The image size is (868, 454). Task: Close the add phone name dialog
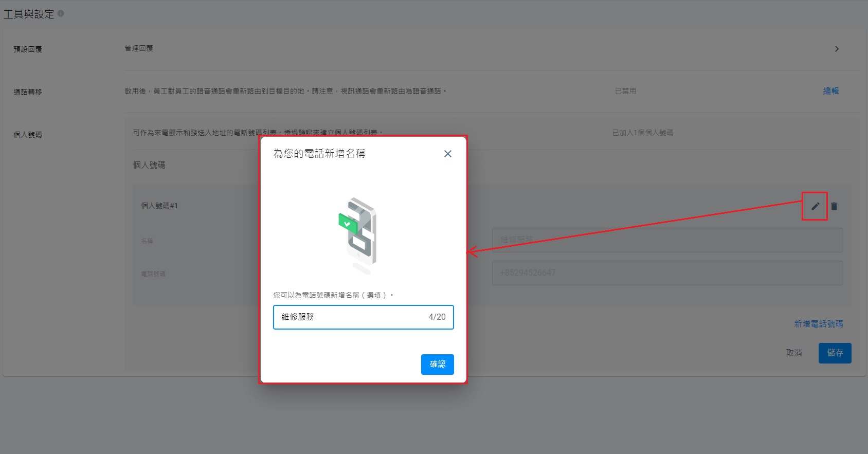[448, 154]
